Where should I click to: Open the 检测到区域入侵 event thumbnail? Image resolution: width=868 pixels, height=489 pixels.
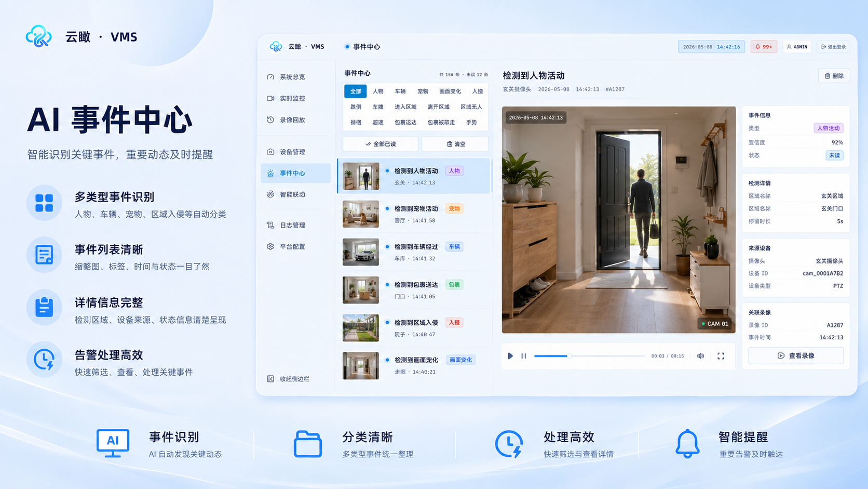click(x=361, y=328)
